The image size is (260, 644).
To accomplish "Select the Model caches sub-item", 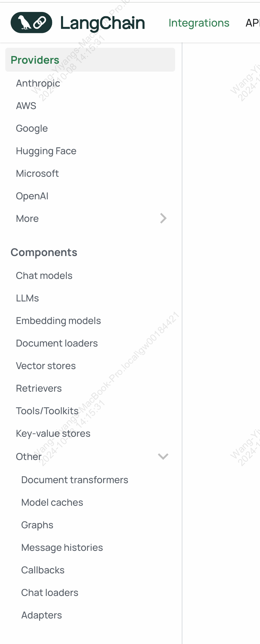I will click(52, 502).
